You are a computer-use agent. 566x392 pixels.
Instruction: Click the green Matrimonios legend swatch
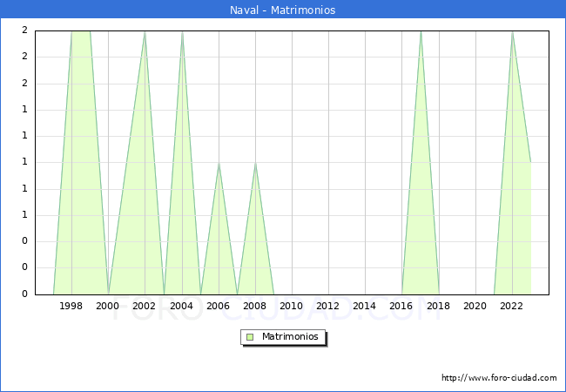(250, 337)
